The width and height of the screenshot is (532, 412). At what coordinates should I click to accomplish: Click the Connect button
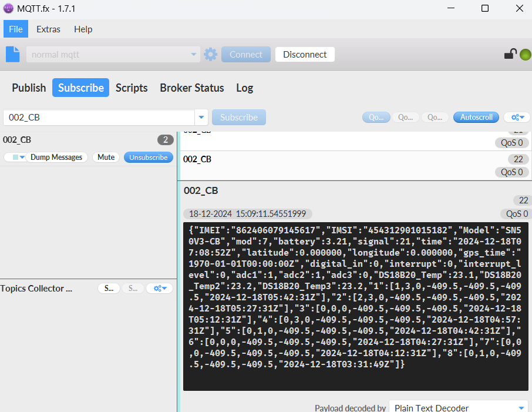pos(246,54)
